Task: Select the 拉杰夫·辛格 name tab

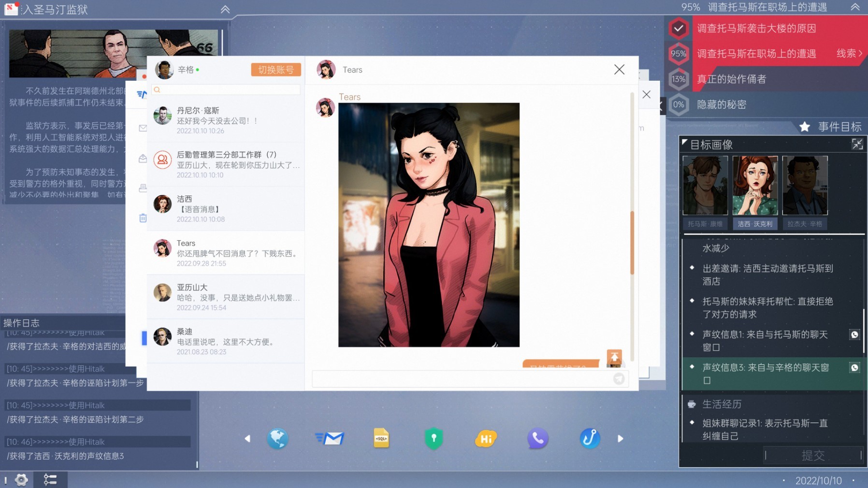Action: pyautogui.click(x=805, y=224)
